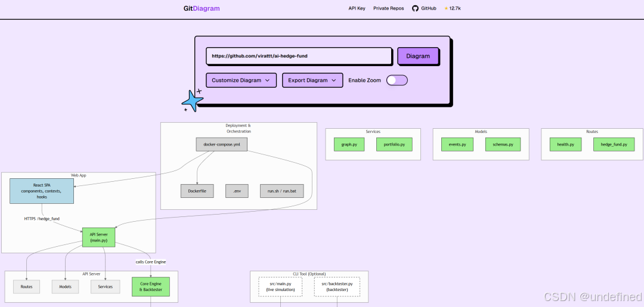Click the docker-compose.yml node
This screenshot has width=644, height=307.
click(222, 144)
